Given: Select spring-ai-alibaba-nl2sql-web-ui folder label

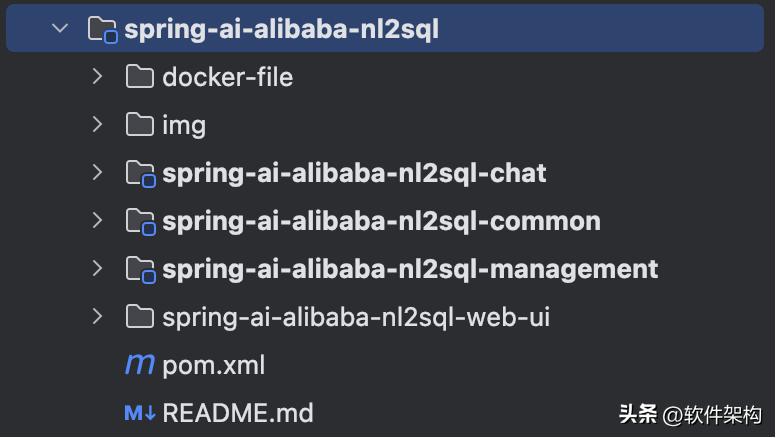Looking at the screenshot, I should point(356,317).
